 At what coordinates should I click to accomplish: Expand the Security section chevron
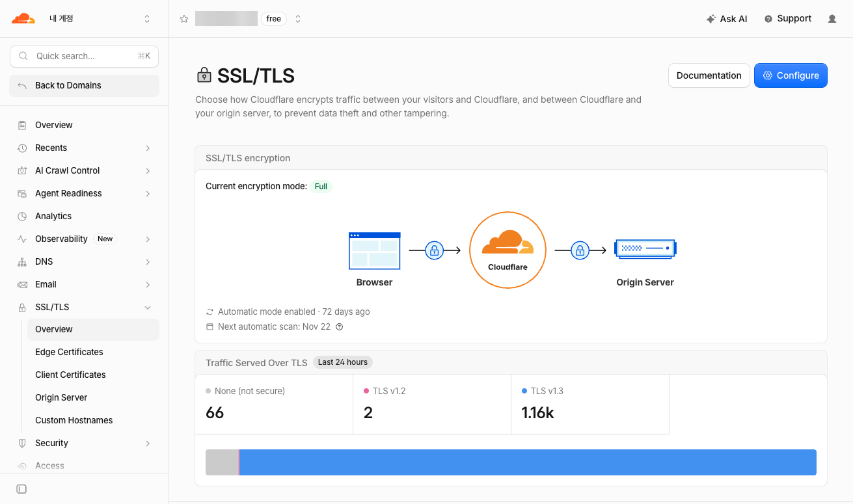coord(148,443)
